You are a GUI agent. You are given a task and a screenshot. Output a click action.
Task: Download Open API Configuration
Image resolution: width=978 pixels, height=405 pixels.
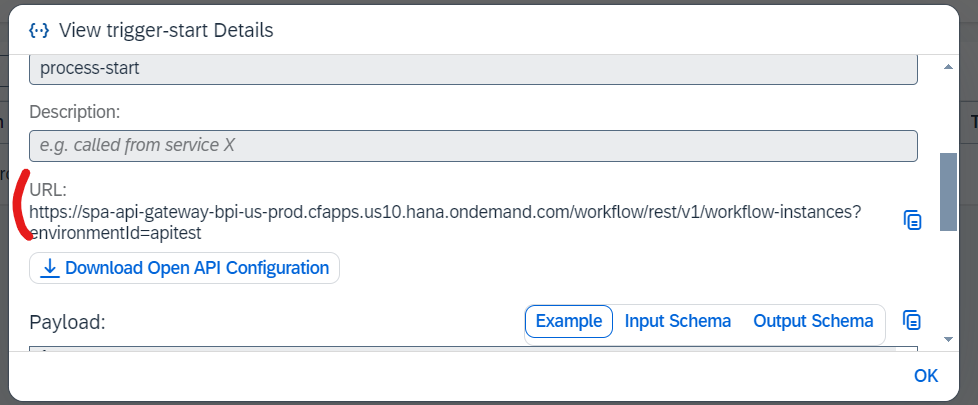(185, 268)
